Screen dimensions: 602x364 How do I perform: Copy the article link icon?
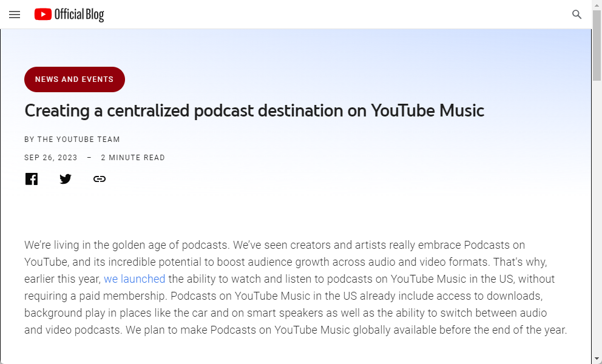[x=99, y=178]
